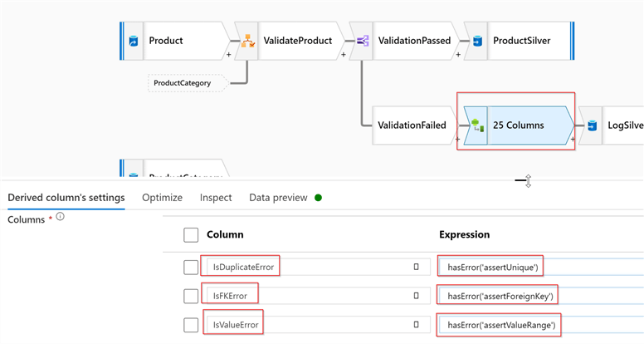This screenshot has height=344, width=644.
Task: Check the IsFKError row checkbox
Action: pyautogui.click(x=191, y=294)
